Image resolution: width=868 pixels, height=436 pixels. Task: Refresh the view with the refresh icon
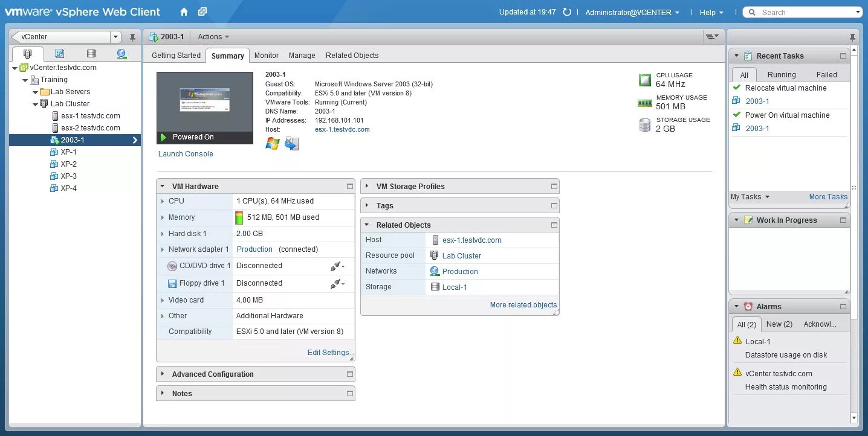[x=567, y=12]
